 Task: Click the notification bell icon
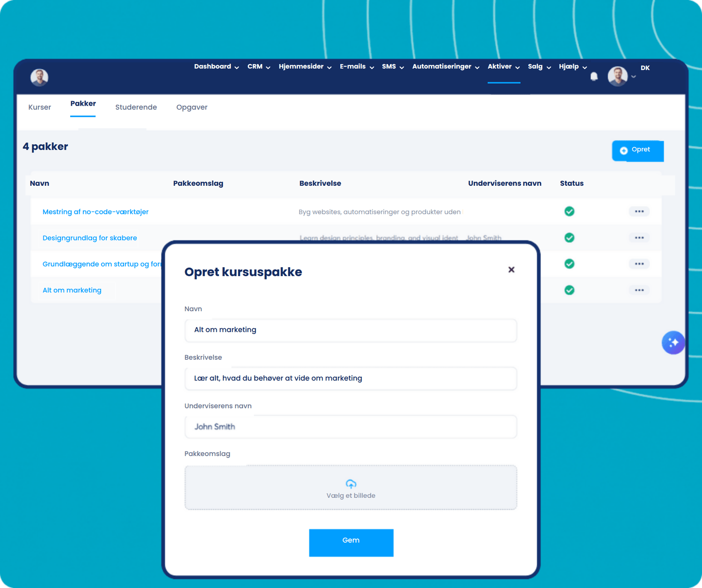click(594, 76)
